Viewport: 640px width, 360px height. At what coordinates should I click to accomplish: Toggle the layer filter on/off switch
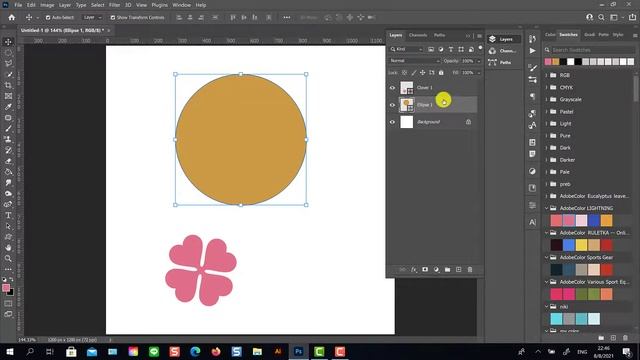(480, 48)
